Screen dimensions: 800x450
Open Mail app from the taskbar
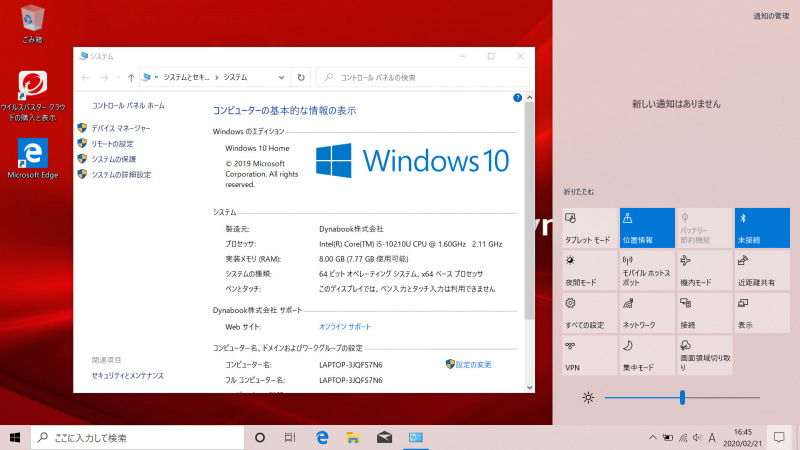tap(384, 437)
